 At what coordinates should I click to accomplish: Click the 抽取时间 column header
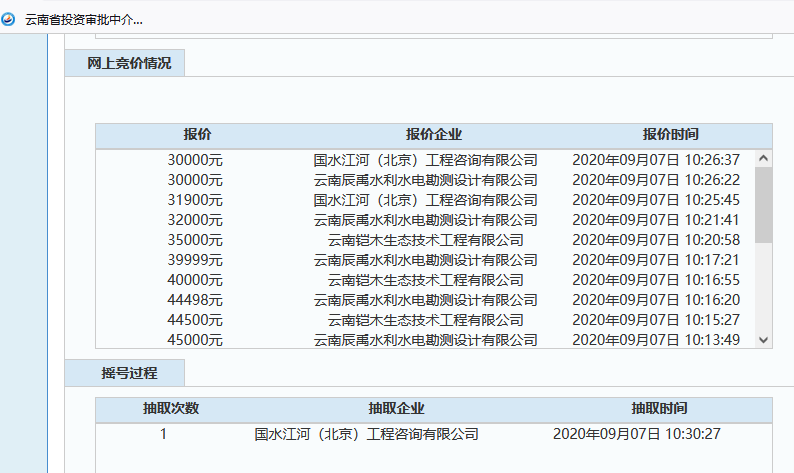point(659,408)
